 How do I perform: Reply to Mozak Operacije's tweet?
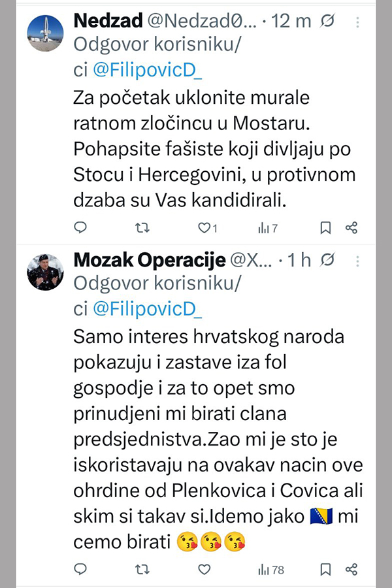point(80,569)
